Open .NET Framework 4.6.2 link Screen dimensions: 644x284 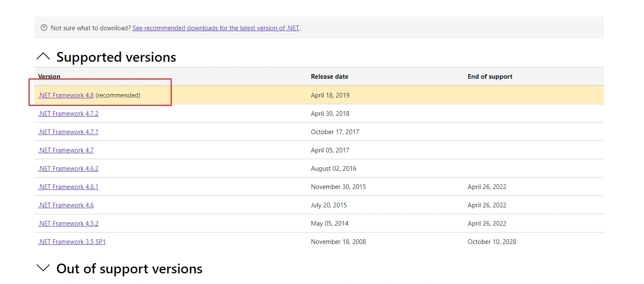click(68, 169)
